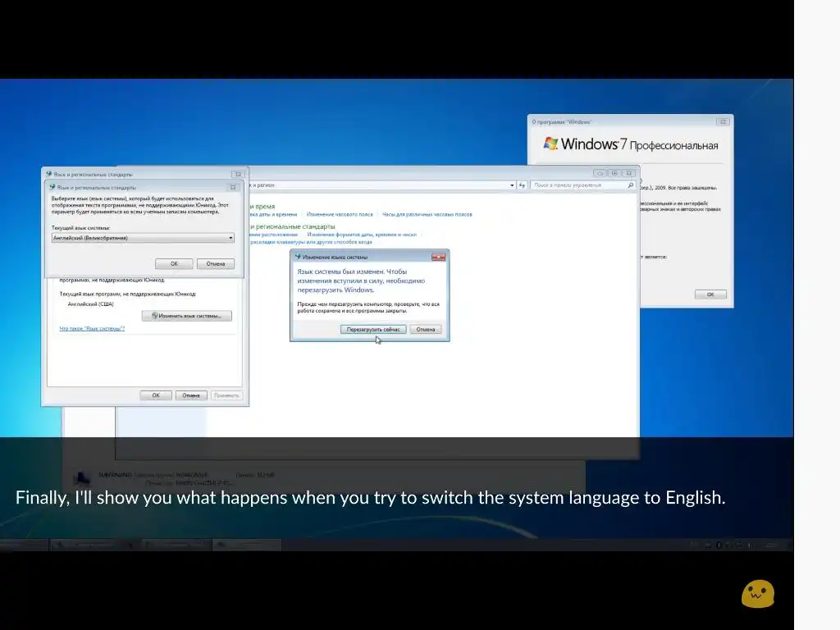Close the "Изменение языка системы" dialog with red X

tap(438, 257)
